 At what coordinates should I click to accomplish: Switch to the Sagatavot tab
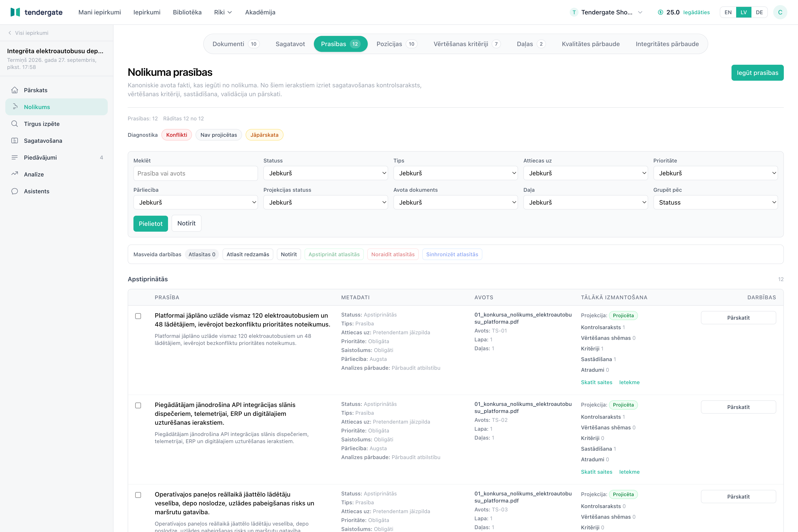tap(290, 44)
